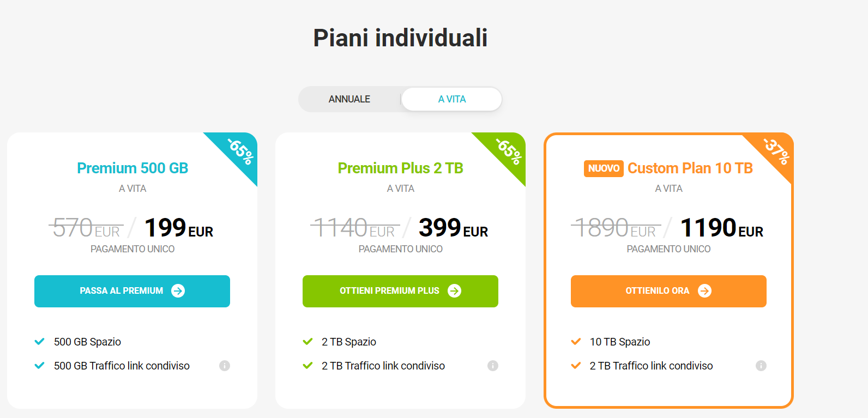Click the teal -65% discount ribbon
868x418 pixels.
(240, 152)
